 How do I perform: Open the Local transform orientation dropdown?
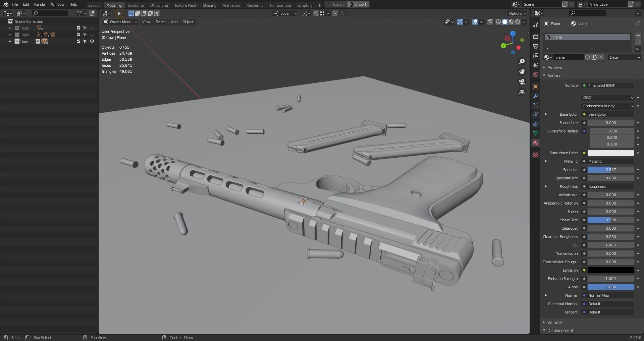coord(285,13)
